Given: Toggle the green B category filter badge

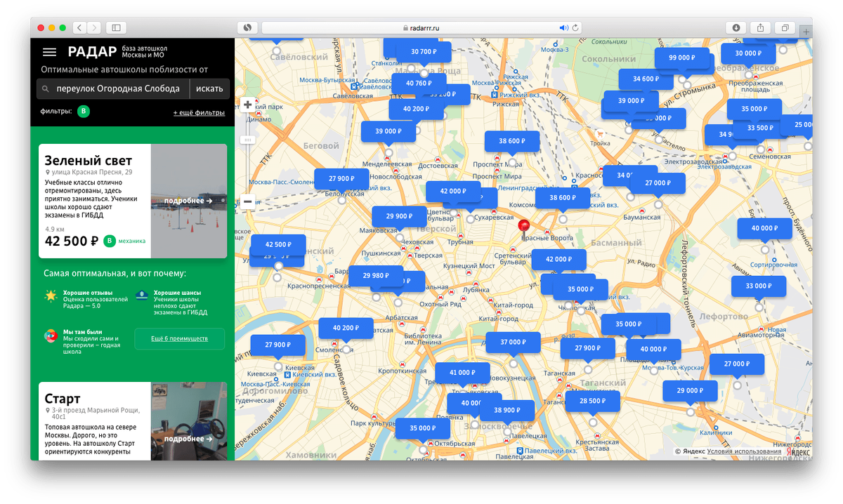Looking at the screenshot, I should pos(84,112).
